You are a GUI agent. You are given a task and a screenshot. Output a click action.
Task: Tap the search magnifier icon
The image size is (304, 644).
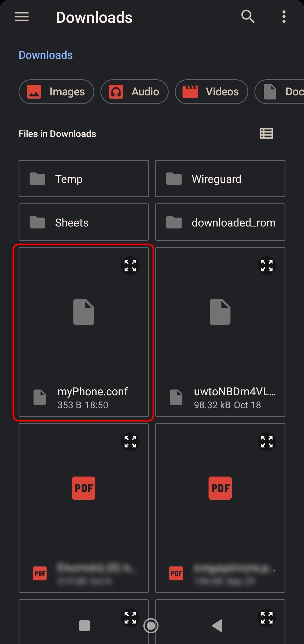(248, 16)
